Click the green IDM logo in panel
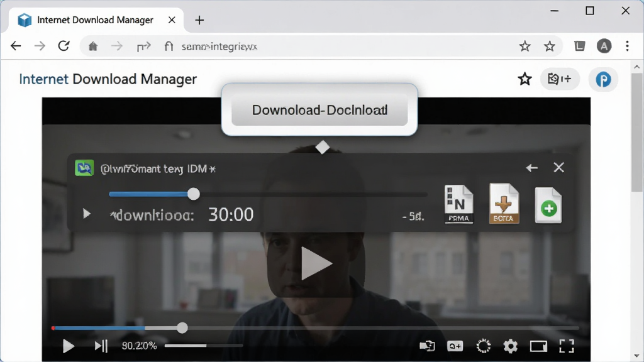The width and height of the screenshot is (644, 362). point(84,168)
